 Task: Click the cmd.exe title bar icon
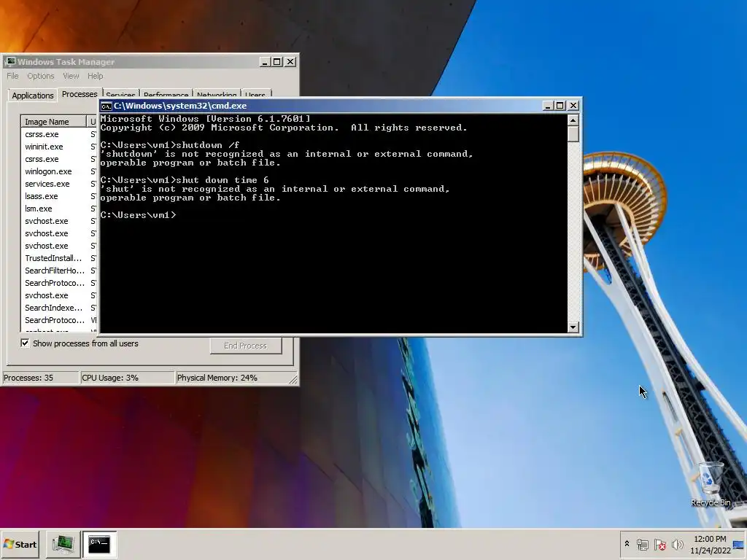[107, 106]
